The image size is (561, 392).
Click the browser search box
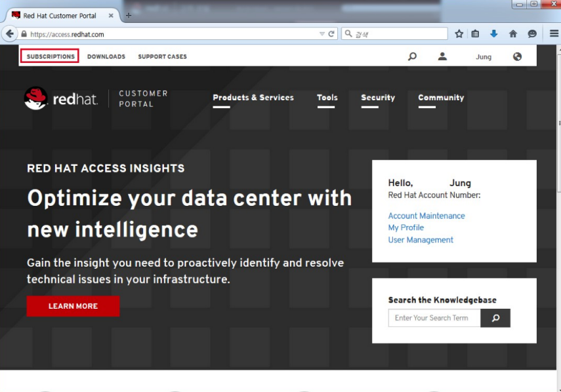tap(394, 34)
